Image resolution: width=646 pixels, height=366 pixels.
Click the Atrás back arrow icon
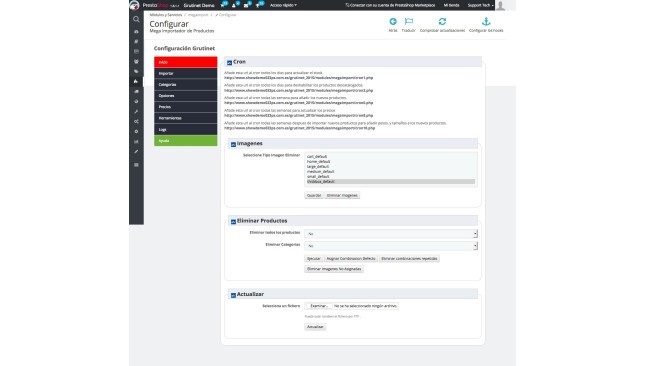393,21
